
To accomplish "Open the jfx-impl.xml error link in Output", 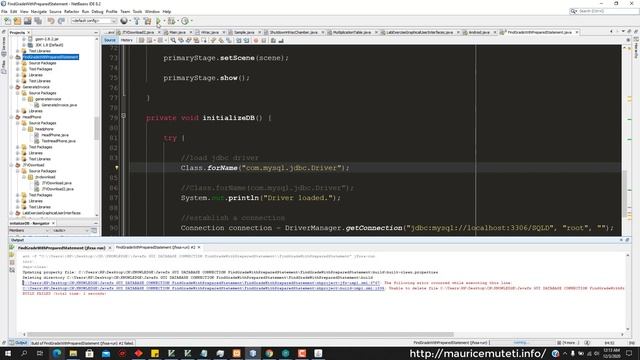I will 201,283.
